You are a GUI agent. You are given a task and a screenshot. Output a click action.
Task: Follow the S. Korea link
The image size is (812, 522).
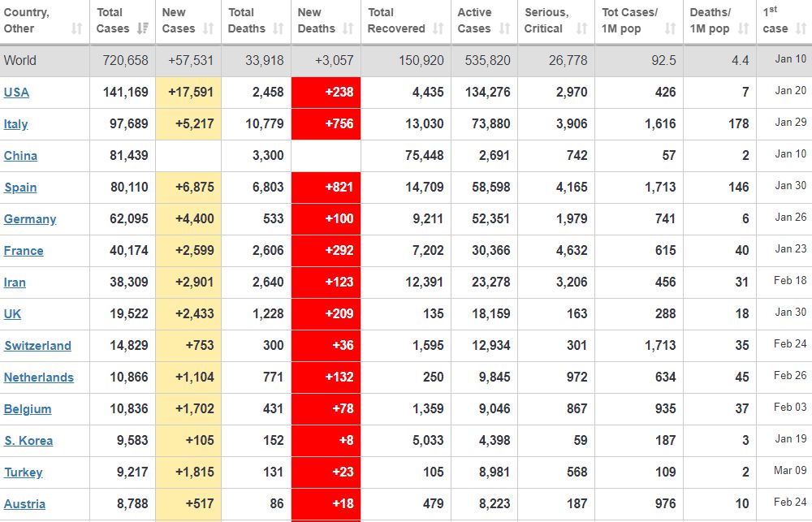click(28, 441)
